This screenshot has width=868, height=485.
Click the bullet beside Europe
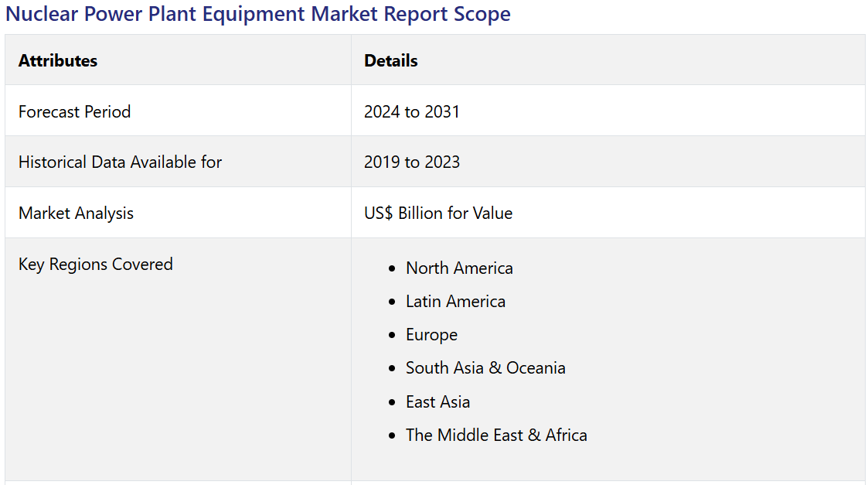coord(392,336)
